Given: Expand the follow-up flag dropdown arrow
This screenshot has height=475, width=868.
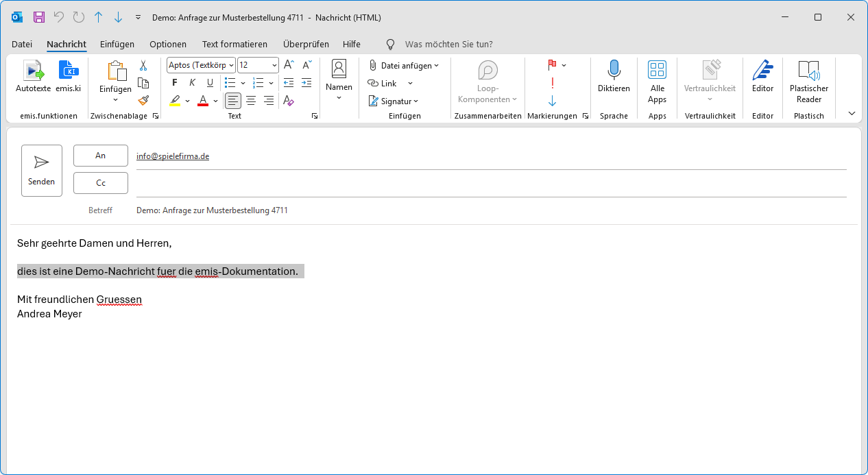Looking at the screenshot, I should tap(564, 65).
